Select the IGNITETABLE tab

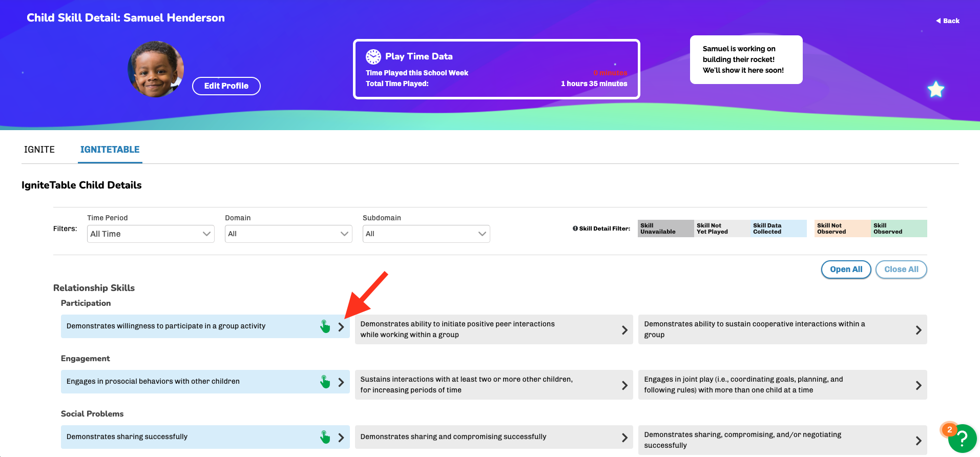pyautogui.click(x=110, y=150)
